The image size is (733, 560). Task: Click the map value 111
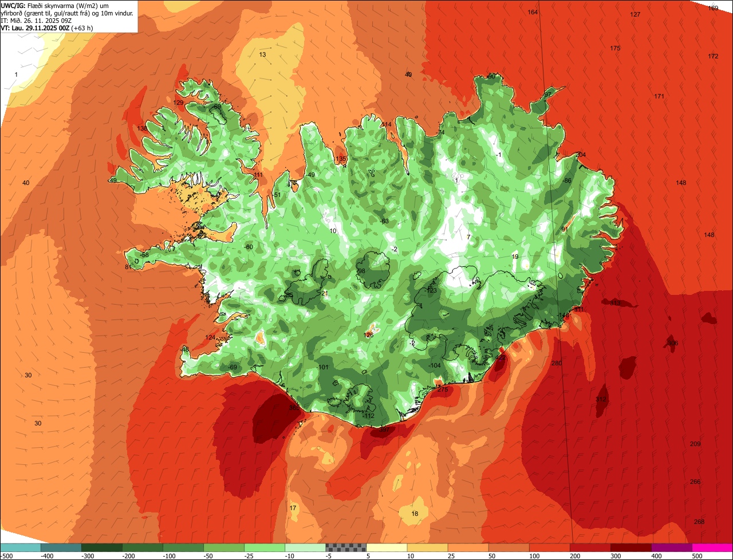point(259,175)
